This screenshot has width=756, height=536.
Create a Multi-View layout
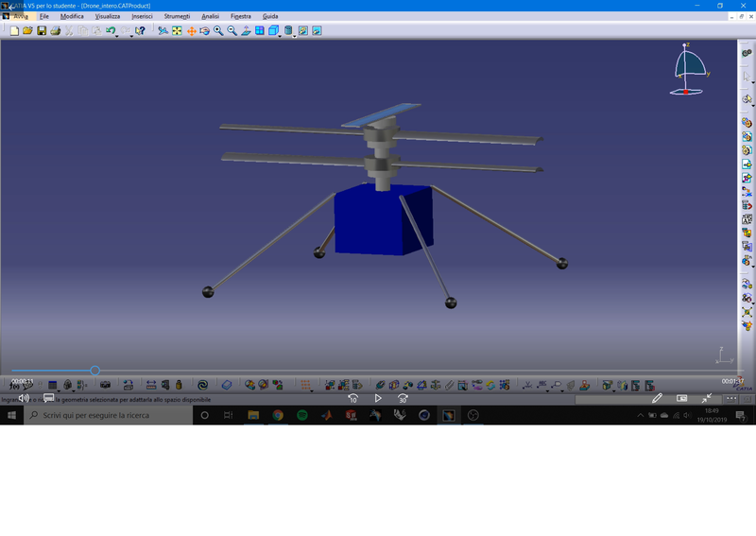click(259, 31)
